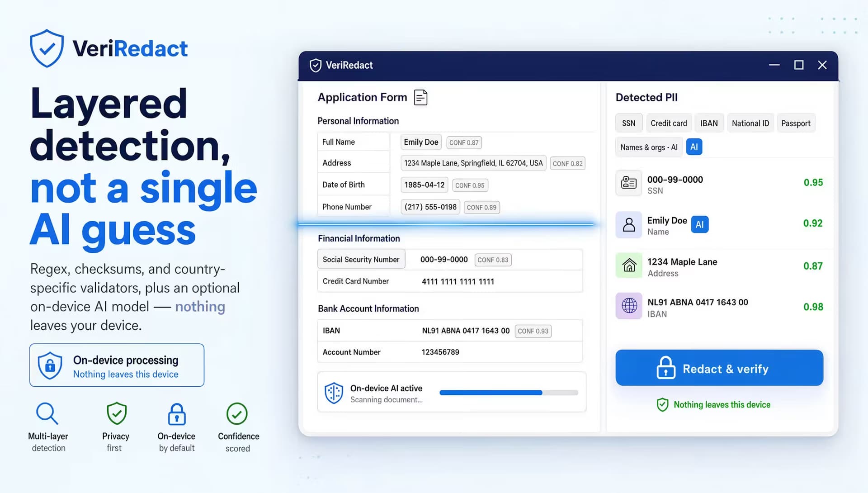868x493 pixels.
Task: Select the IBAN filter chip
Action: tap(709, 123)
